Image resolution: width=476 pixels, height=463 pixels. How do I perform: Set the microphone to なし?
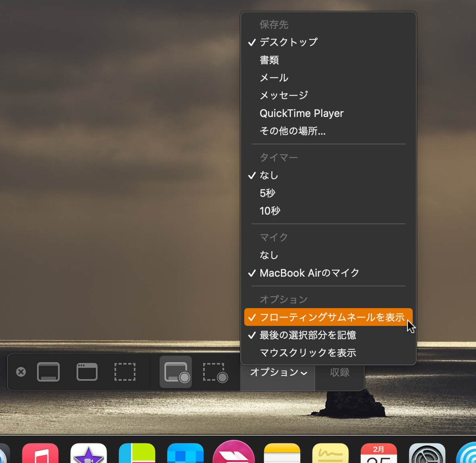tap(328, 255)
